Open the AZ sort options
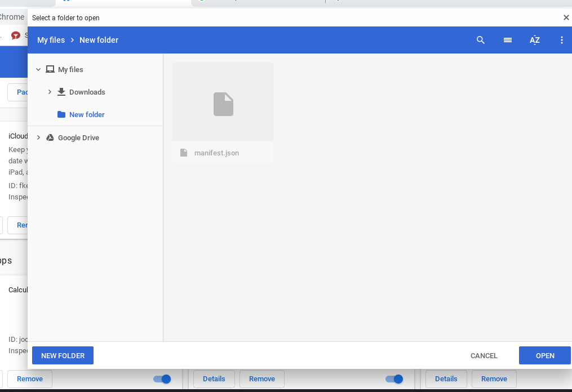The width and height of the screenshot is (572, 392). click(534, 40)
